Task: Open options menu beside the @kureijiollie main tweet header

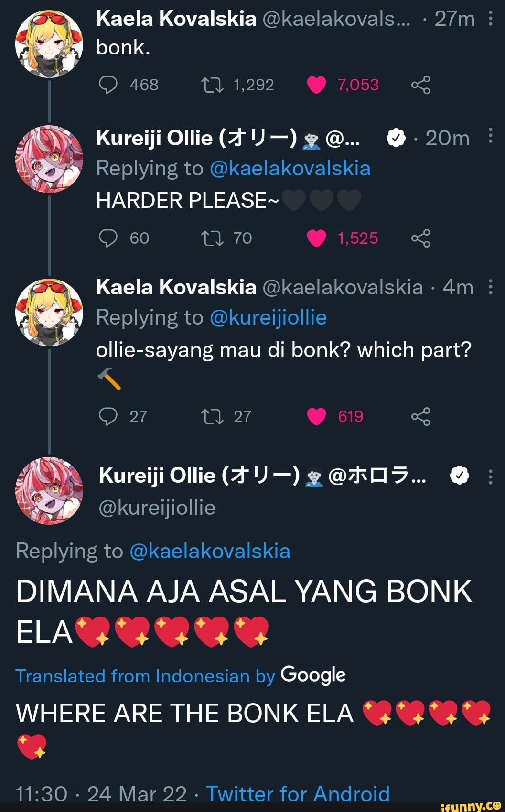Action: pyautogui.click(x=491, y=476)
